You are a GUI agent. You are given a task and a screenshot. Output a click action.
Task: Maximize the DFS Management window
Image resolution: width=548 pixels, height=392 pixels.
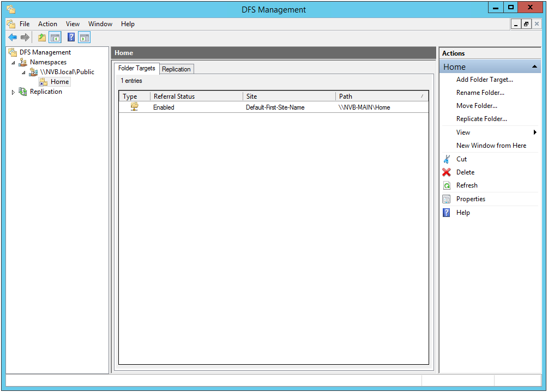pos(510,7)
